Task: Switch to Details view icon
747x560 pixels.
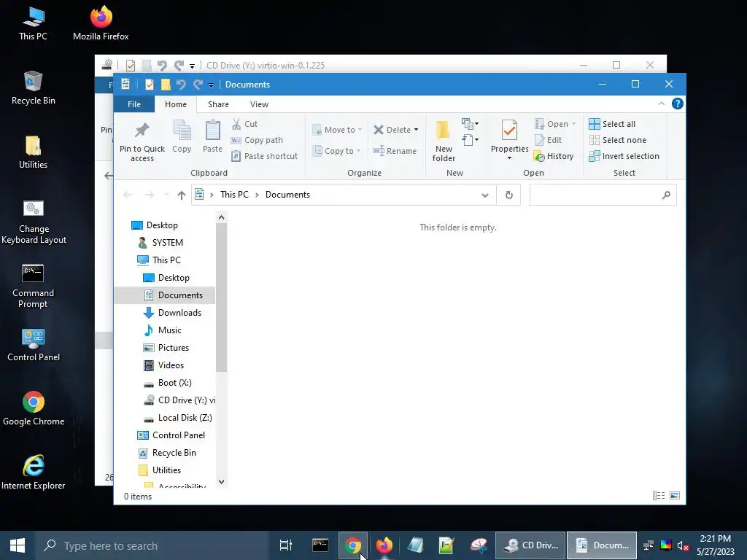Action: pos(659,496)
